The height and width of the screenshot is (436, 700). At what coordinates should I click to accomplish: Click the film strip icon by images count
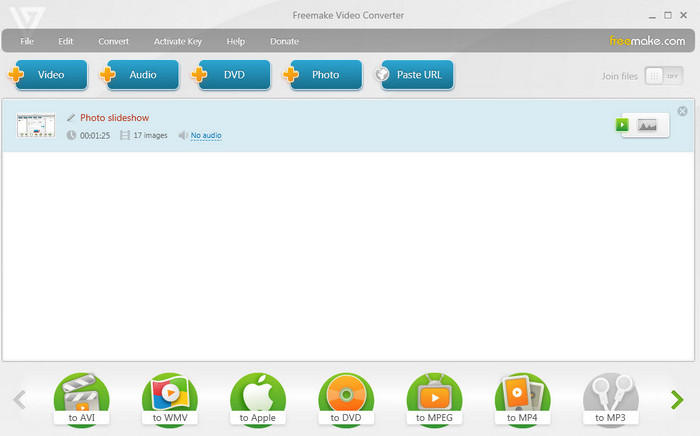pos(125,135)
